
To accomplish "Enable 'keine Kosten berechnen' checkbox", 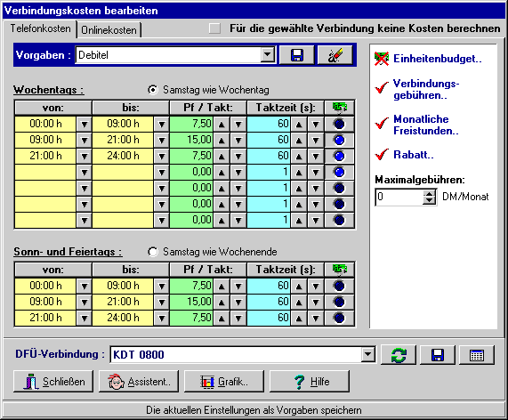I will coord(214,28).
